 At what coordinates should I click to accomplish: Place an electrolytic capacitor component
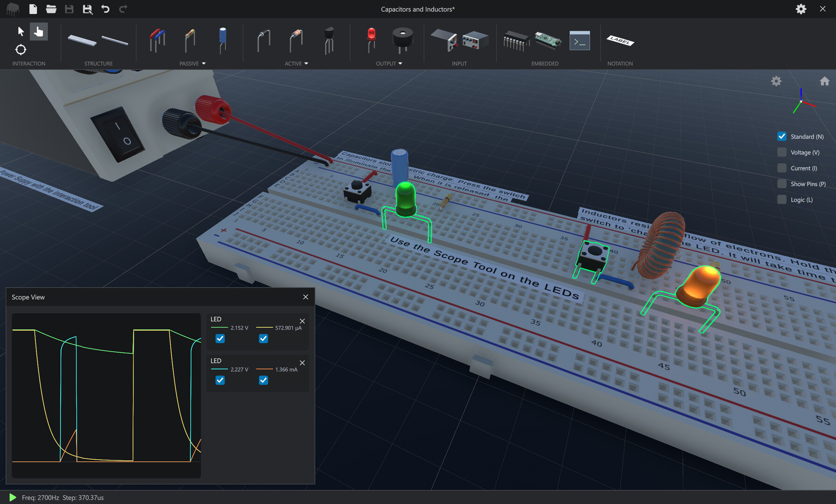point(222,42)
